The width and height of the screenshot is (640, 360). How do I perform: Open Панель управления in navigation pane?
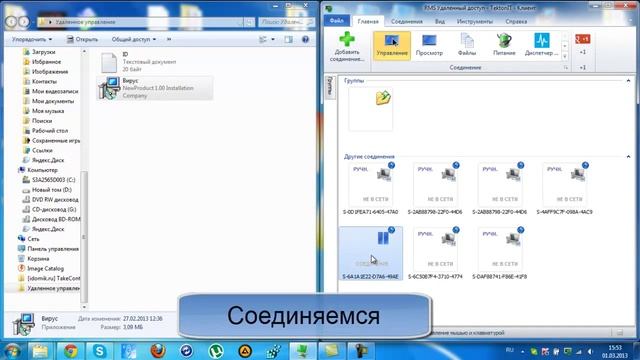coord(48,249)
